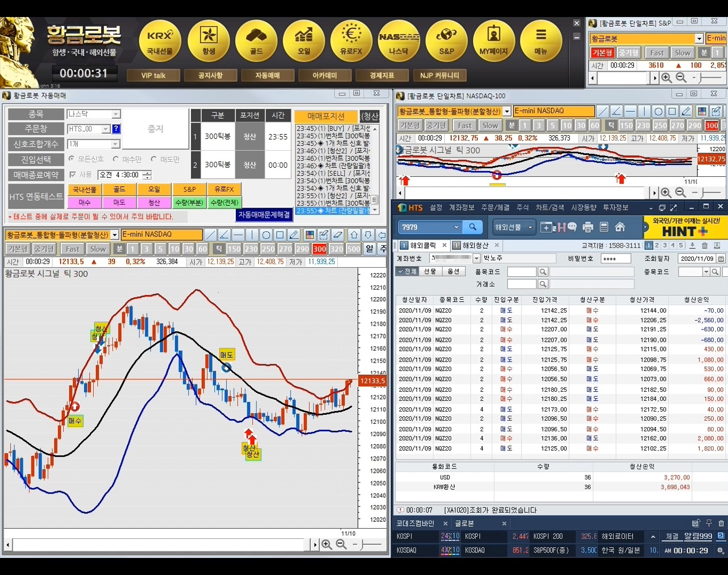Select 모든신호 radio button
This screenshot has height=575, width=728.
(x=72, y=159)
